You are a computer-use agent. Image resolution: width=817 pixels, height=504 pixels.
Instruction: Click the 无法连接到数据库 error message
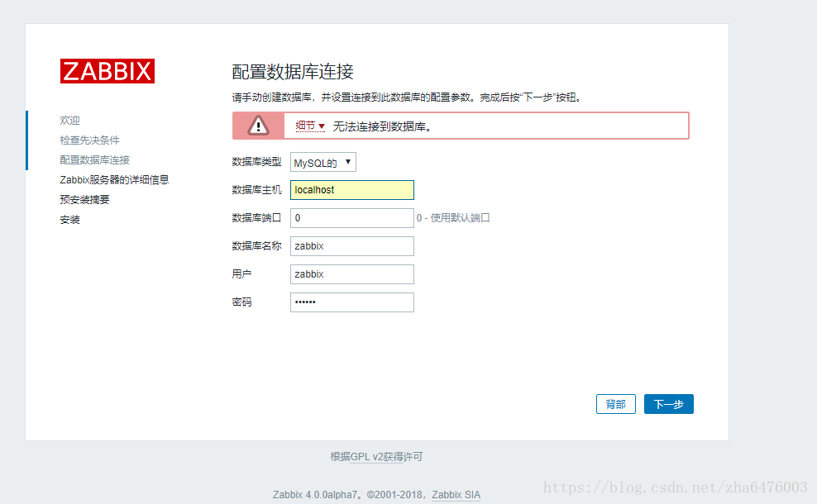382,126
